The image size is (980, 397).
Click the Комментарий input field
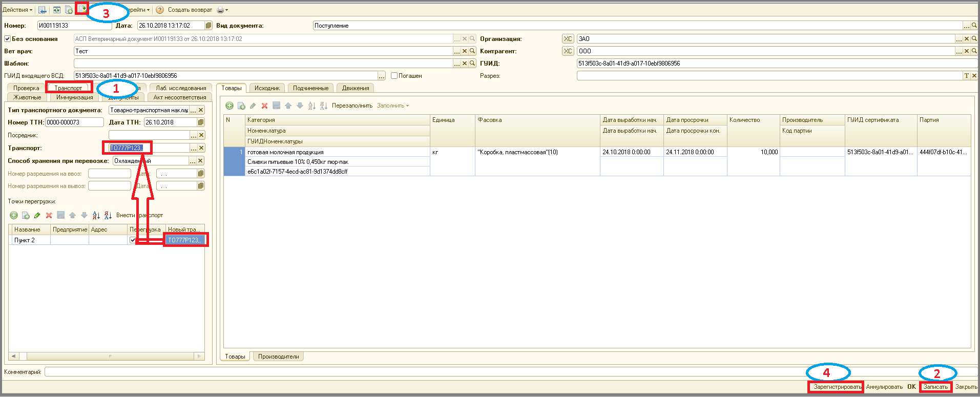coord(511,372)
